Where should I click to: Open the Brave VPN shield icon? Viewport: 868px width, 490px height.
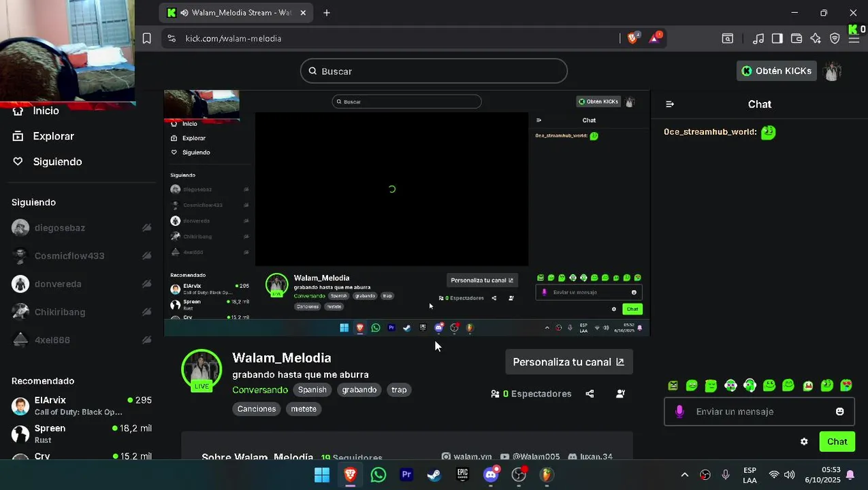point(835,39)
